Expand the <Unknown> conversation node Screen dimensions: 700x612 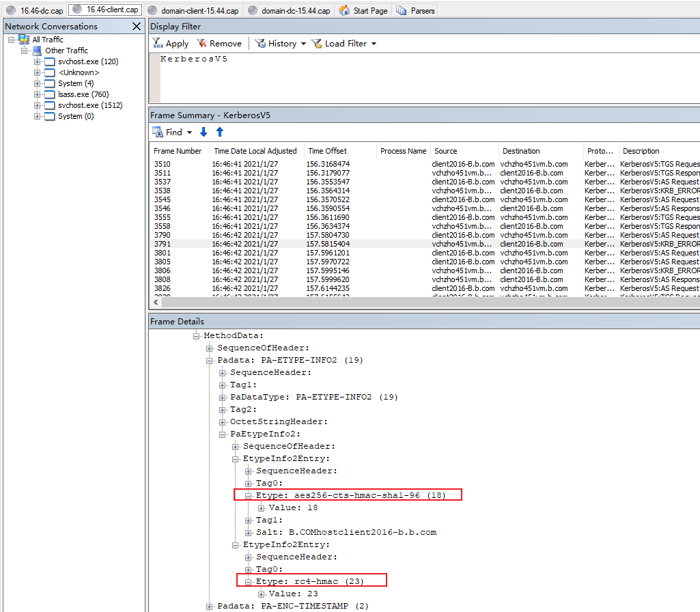(37, 73)
